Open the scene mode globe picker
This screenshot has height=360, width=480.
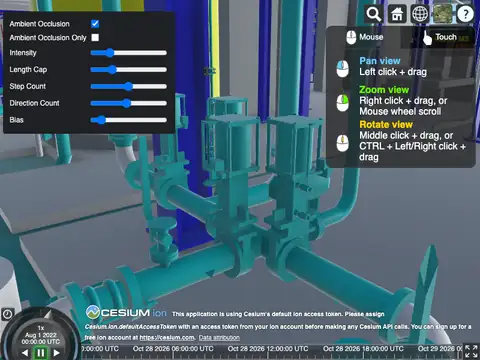pyautogui.click(x=420, y=14)
